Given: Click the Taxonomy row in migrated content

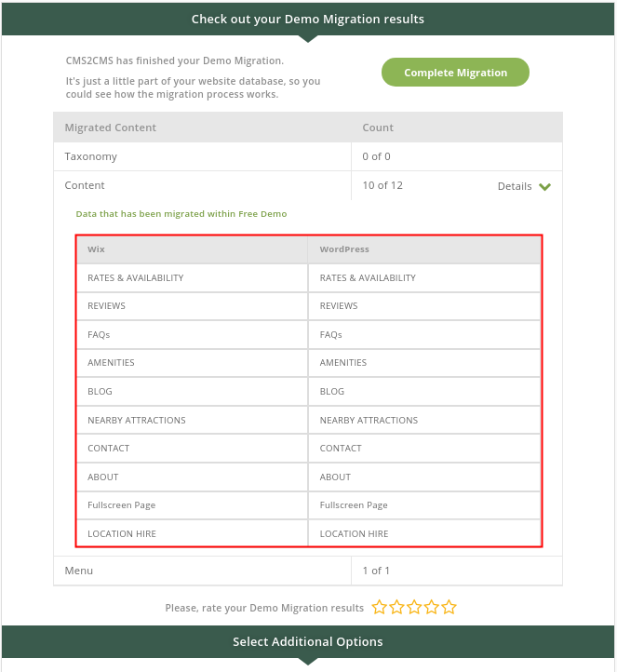Looking at the screenshot, I should [308, 156].
